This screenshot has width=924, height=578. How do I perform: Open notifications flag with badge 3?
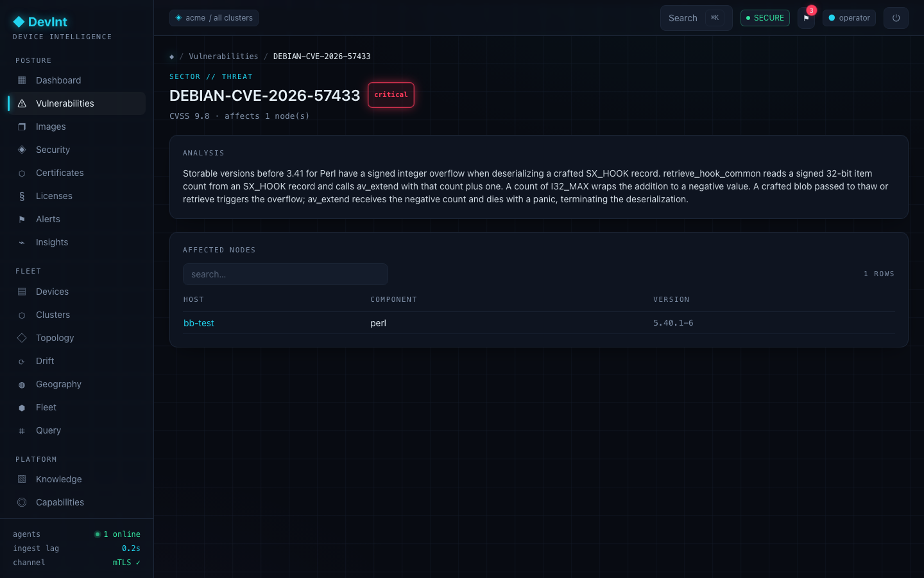pos(807,18)
